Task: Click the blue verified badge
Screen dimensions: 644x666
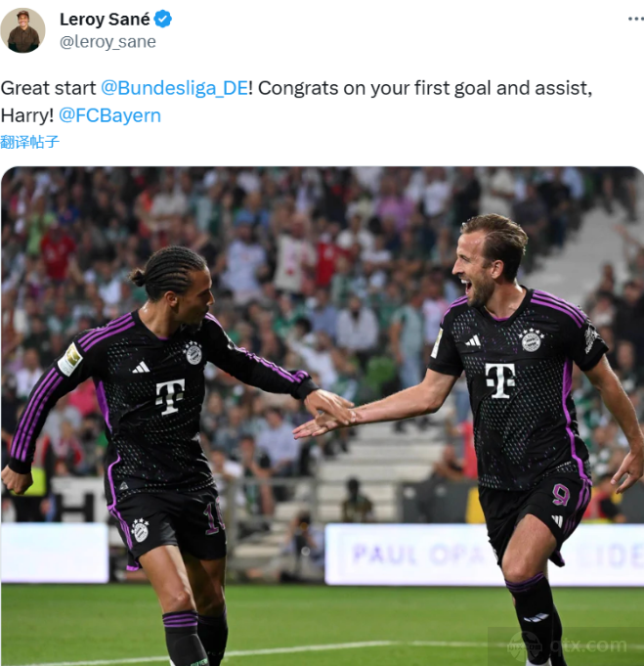Action: (162, 20)
